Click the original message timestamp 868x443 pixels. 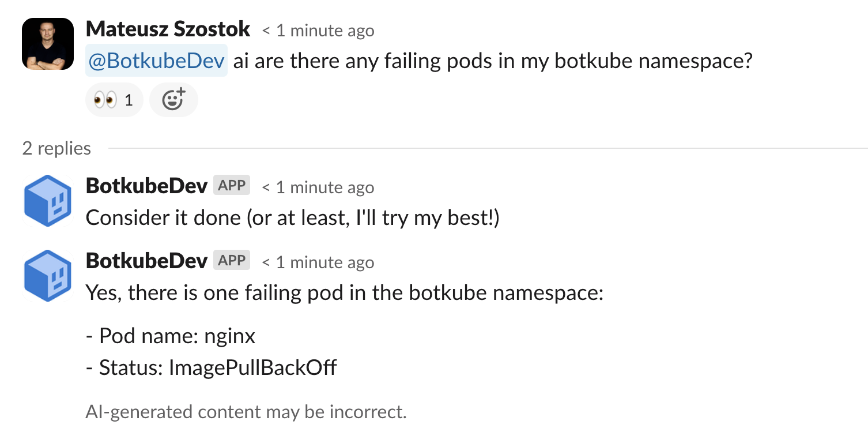tap(318, 30)
